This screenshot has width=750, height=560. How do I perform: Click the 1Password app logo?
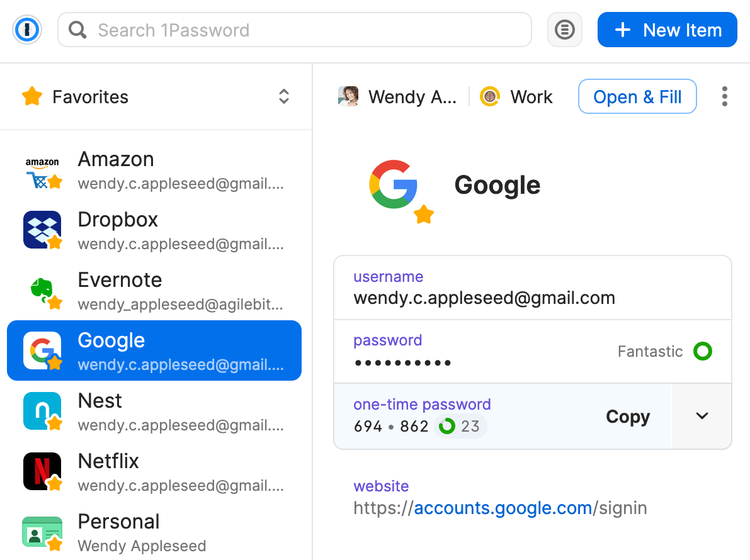tap(26, 29)
